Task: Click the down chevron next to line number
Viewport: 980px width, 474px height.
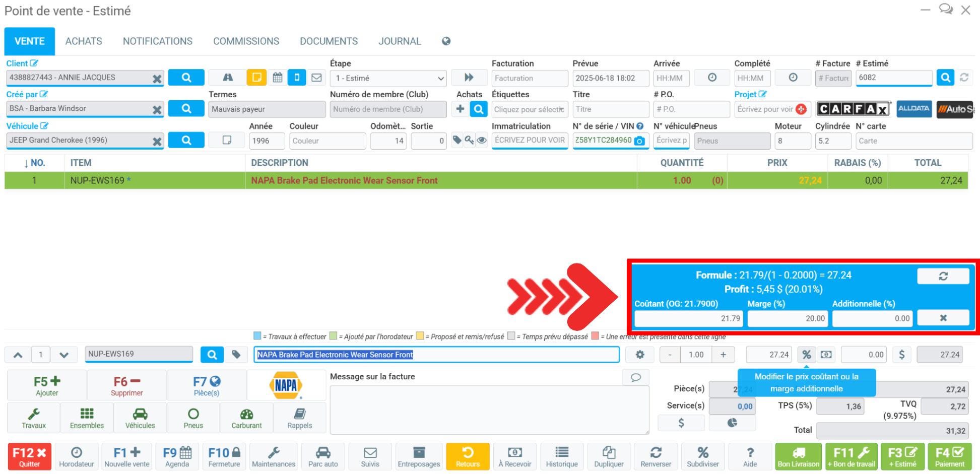Action: click(64, 355)
